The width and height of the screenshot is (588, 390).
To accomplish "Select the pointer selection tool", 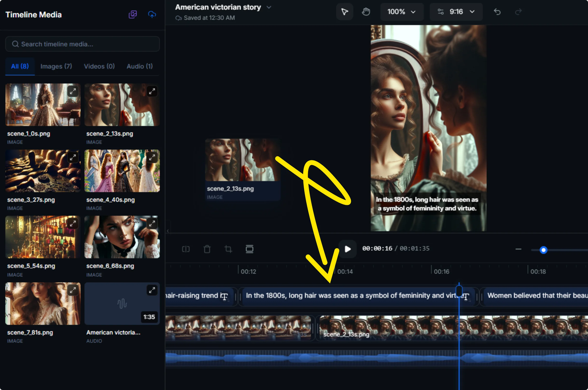I will (x=344, y=12).
